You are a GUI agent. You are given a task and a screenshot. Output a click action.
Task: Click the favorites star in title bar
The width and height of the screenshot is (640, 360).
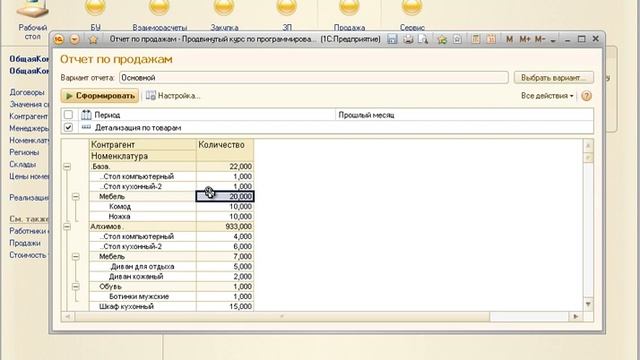93,40
